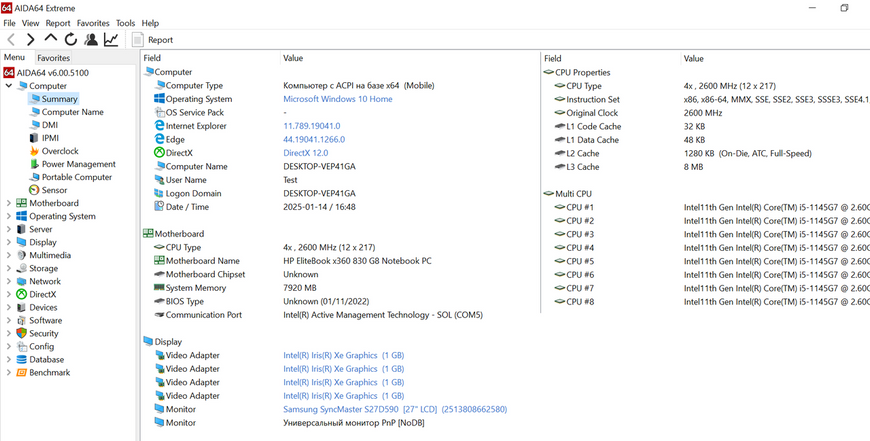Click the Security shield icon in sidebar
Screen dimensions: 870x441
[x=22, y=333]
